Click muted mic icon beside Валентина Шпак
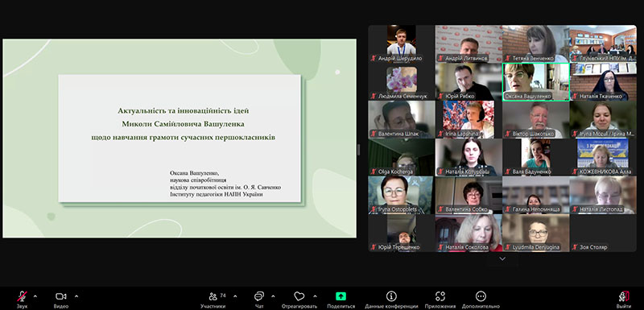Image resolution: width=644 pixels, height=310 pixels. click(374, 134)
